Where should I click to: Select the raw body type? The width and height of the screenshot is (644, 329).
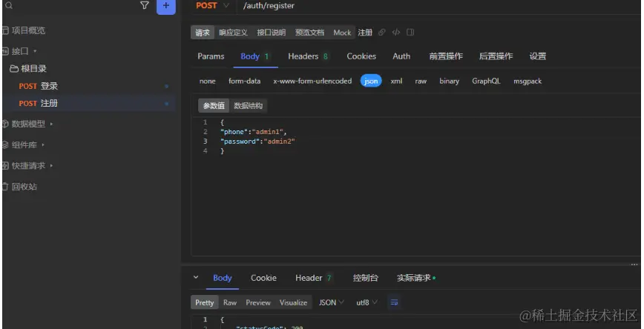coord(421,82)
